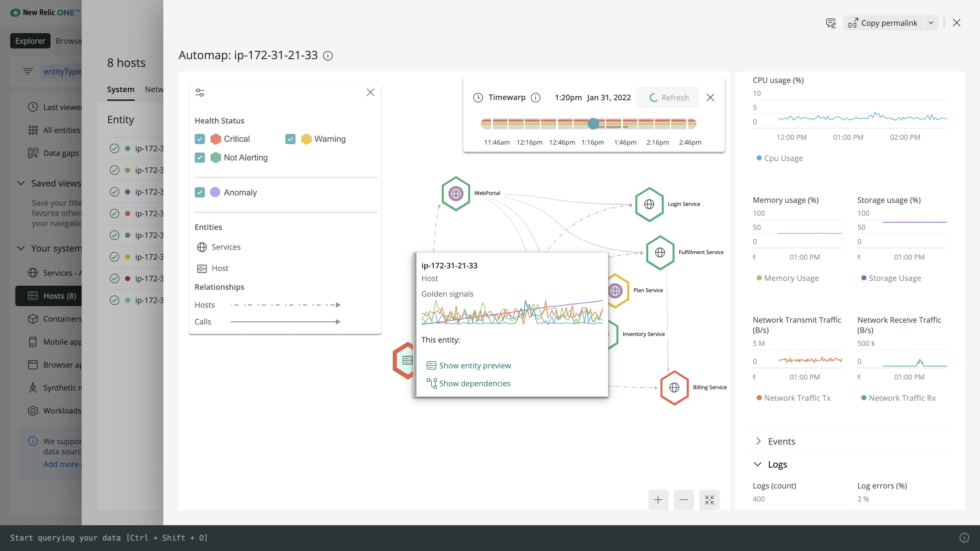Toggle the Cpu Usage chart legend
The image size is (980, 551).
coord(779,158)
